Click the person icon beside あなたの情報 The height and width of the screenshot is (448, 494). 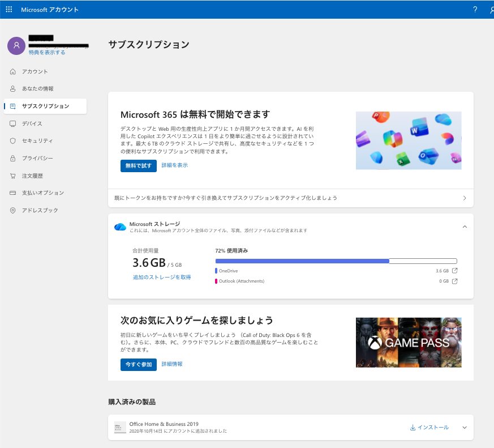12,88
